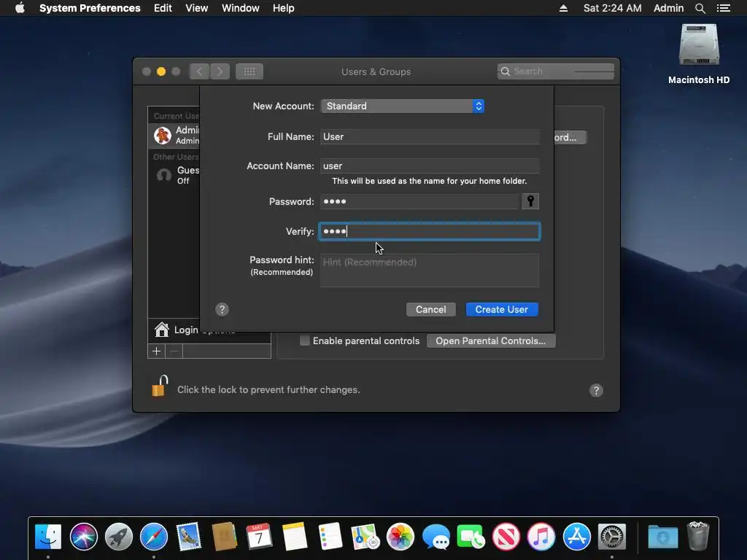Enable parental controls checkbox
Screen dimensions: 747x560
305,341
